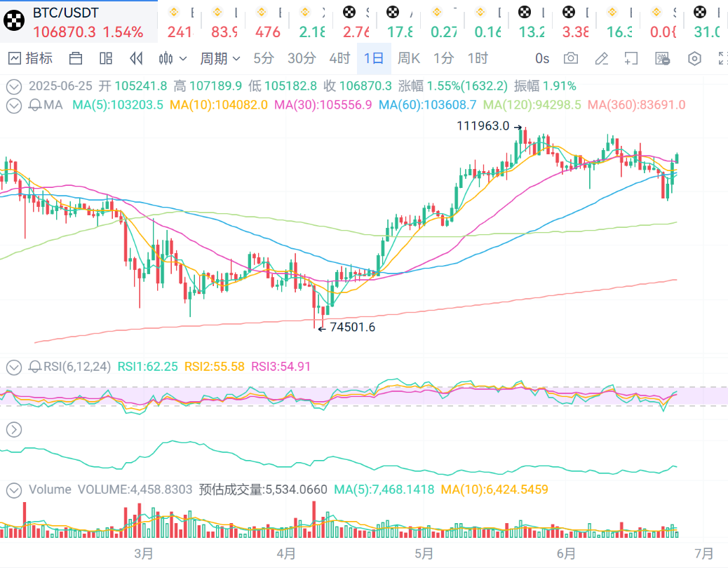The image size is (728, 568).
Task: Select the 1日 daily timeframe
Action: tap(374, 58)
